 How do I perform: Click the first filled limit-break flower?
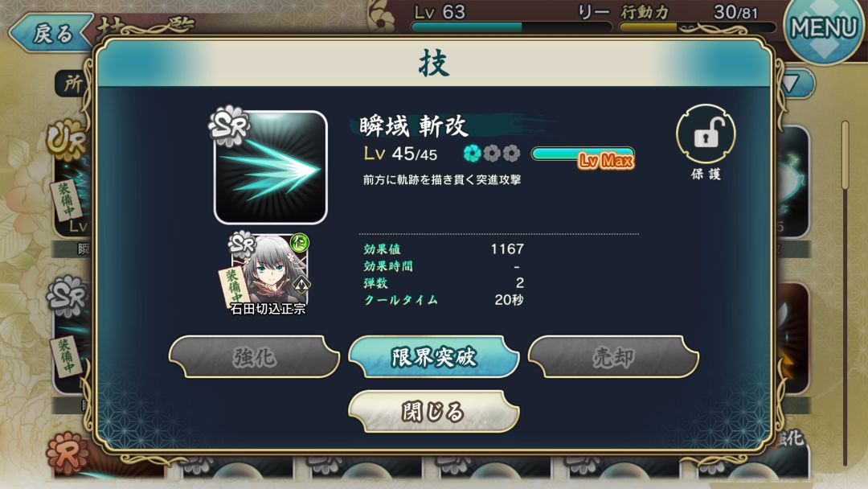pyautogui.click(x=473, y=153)
